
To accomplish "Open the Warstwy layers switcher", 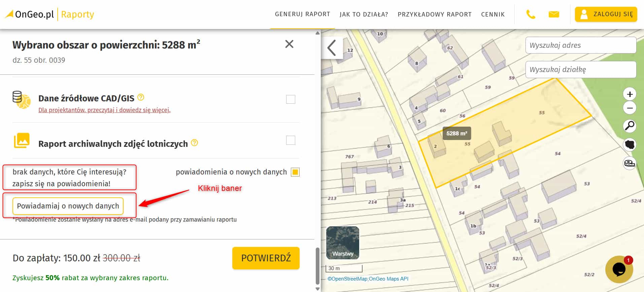I will point(343,243).
